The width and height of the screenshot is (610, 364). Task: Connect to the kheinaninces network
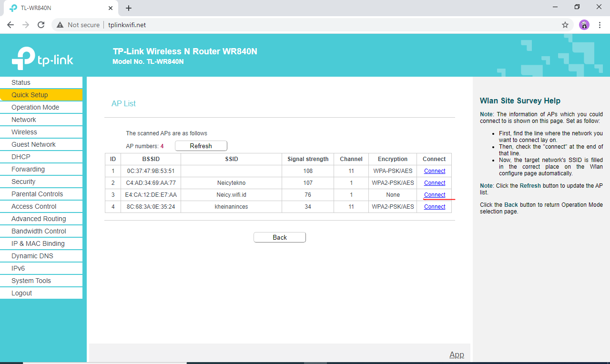click(x=435, y=207)
